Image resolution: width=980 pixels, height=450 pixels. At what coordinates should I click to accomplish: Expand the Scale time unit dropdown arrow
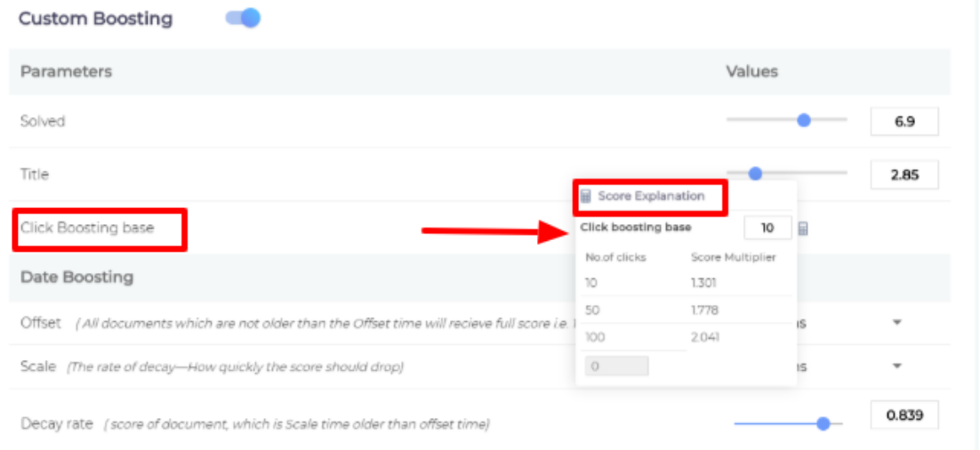896,366
